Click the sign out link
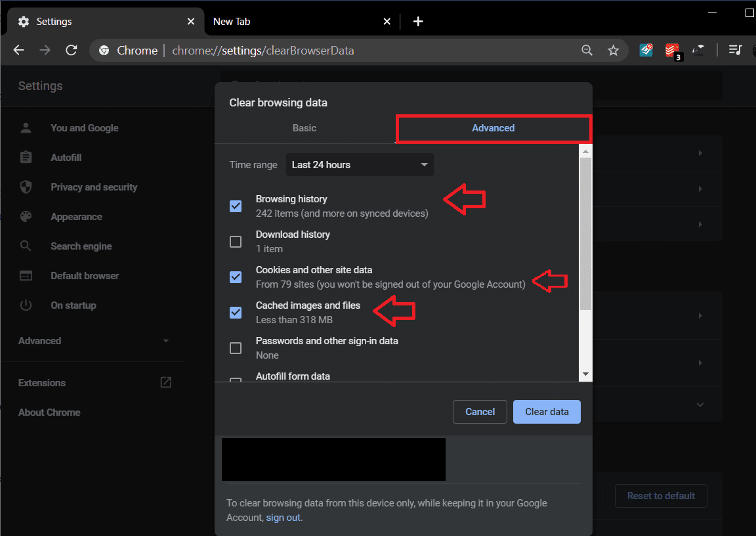Screen dimensions: 756x536 [283, 518]
